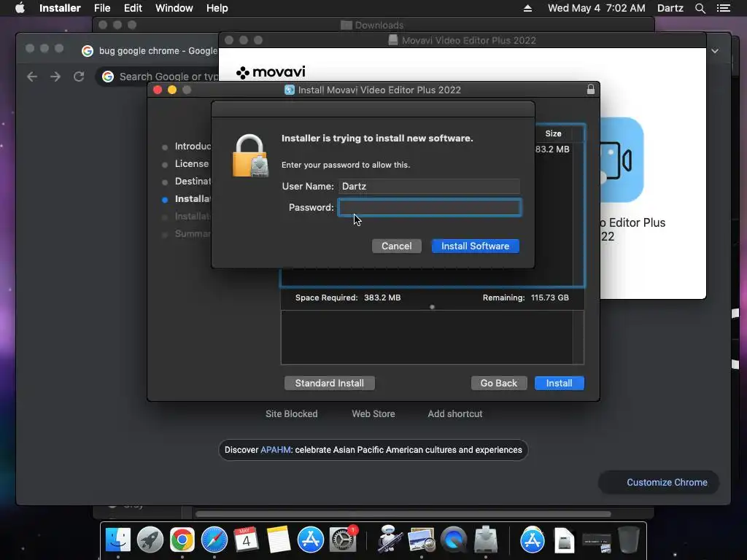Click the User Name field containing Dartz

429,186
